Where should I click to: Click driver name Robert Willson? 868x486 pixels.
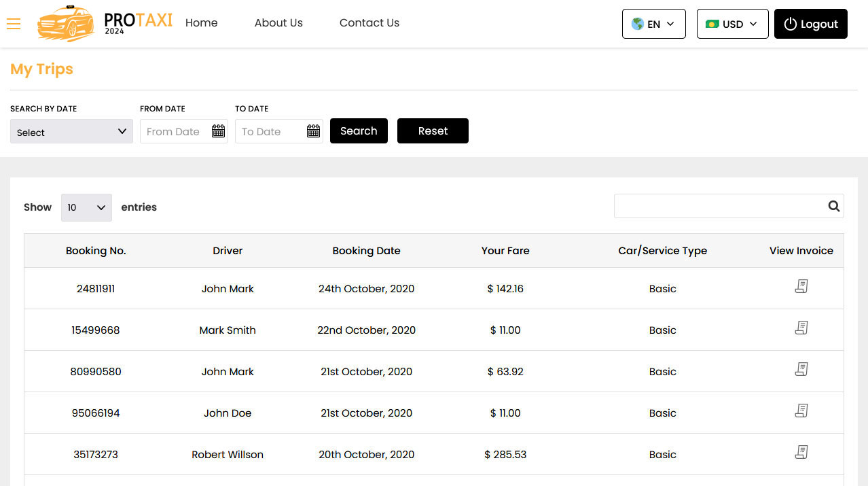tap(228, 455)
